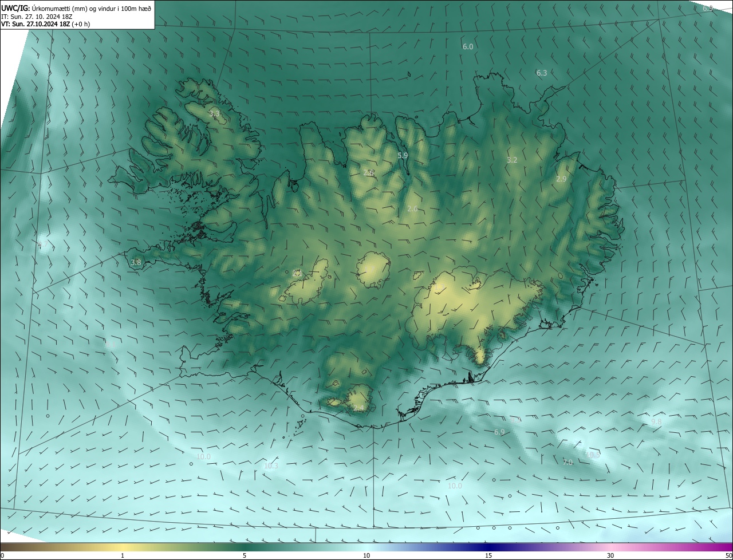Screen dimensions: 733x560
Task: Click the 3.3 value in the Westfjords
Action: [x=214, y=114]
